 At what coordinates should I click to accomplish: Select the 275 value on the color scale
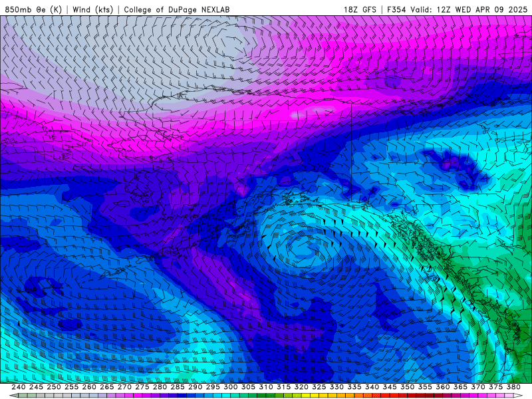pos(142,387)
